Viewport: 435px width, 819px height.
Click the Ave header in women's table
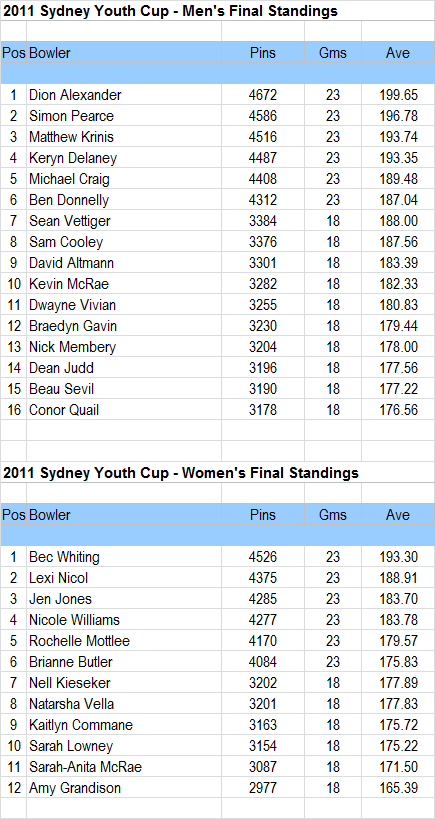point(398,514)
